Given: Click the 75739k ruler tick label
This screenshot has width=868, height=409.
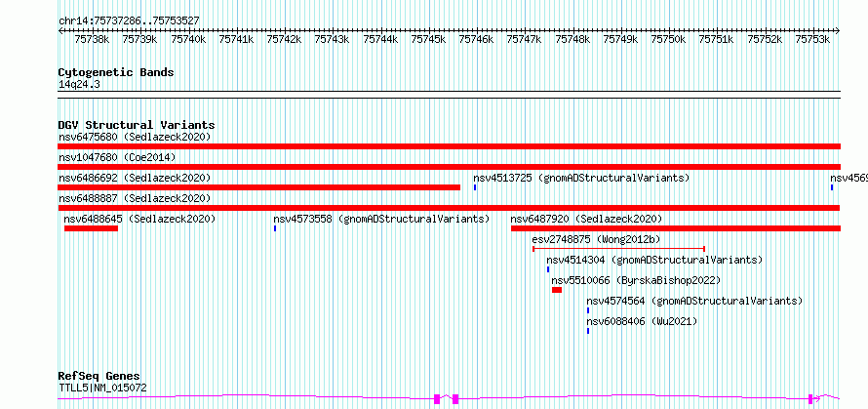Looking at the screenshot, I should (x=140, y=39).
